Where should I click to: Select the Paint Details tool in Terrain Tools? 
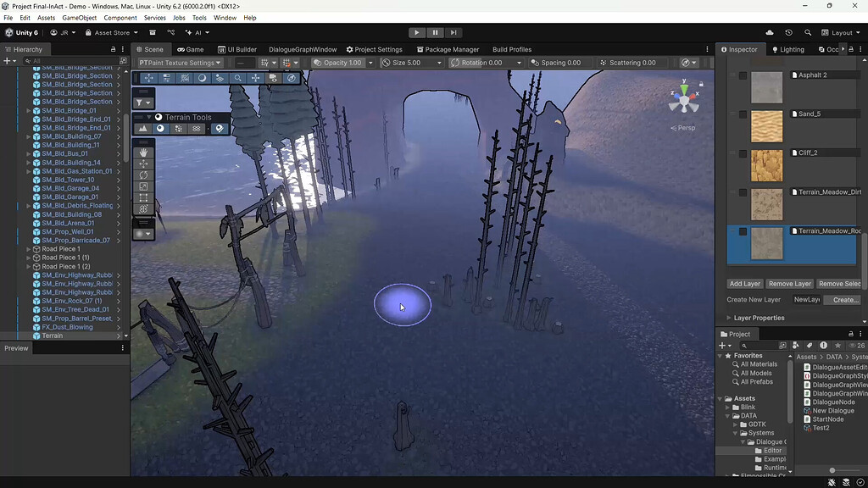coord(196,127)
